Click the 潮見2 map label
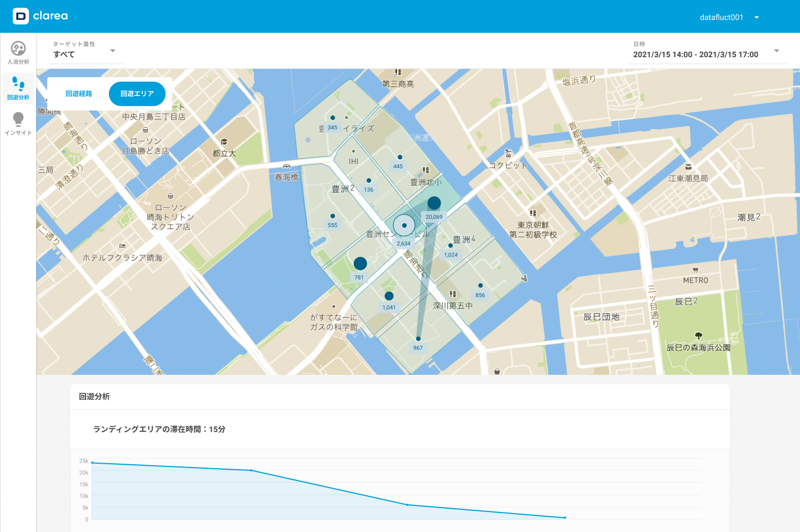Image resolution: width=800 pixels, height=532 pixels. click(x=749, y=217)
